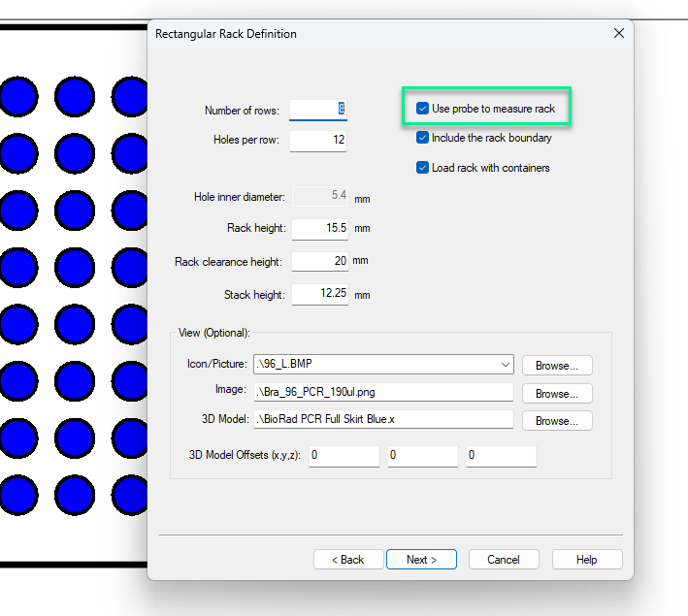This screenshot has height=616, width=688.
Task: Go to the Next step
Action: click(421, 560)
